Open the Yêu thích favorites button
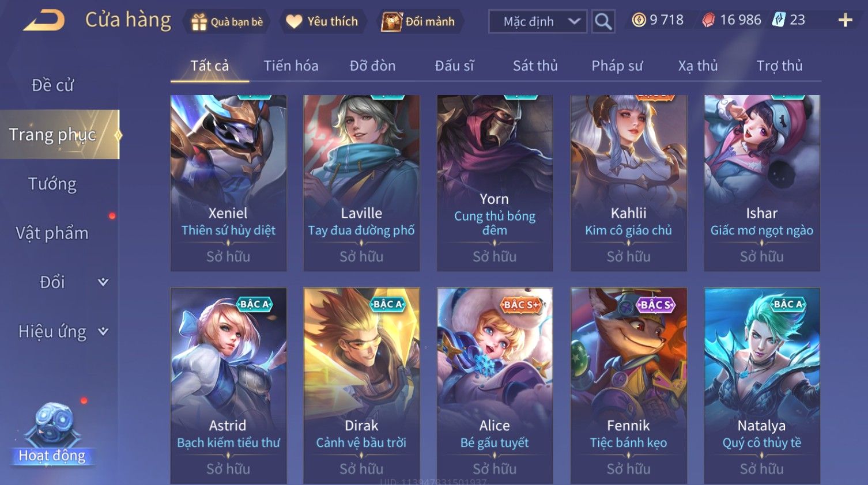Screen dimensions: 868x485 pos(323,22)
